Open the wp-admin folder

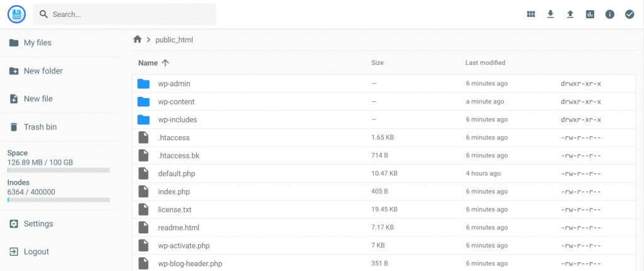174,84
